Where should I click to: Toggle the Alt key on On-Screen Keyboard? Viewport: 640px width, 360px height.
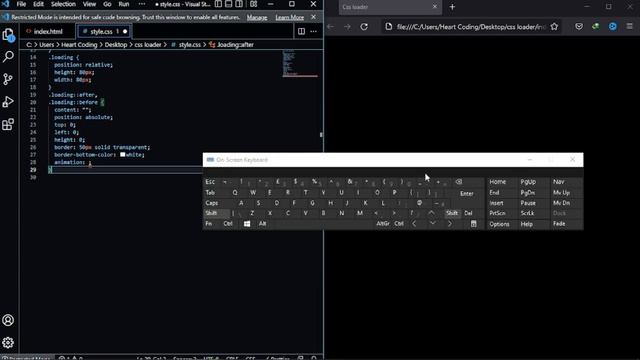[x=262, y=224]
